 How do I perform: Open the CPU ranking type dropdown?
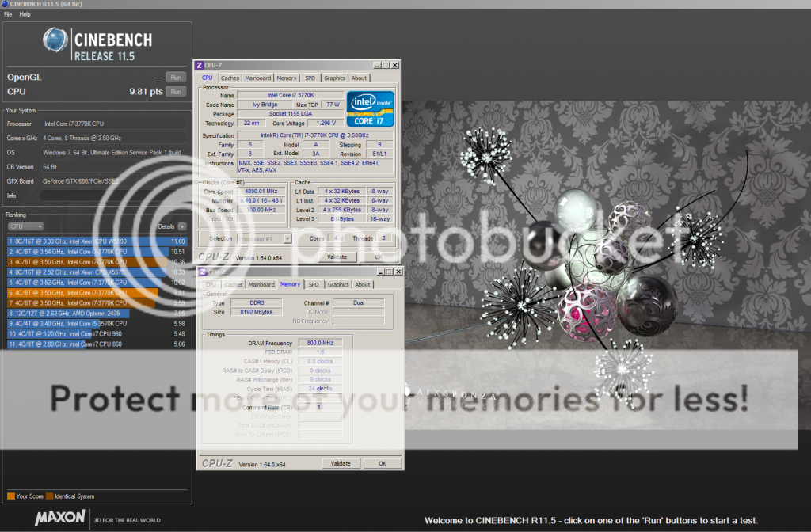click(25, 226)
